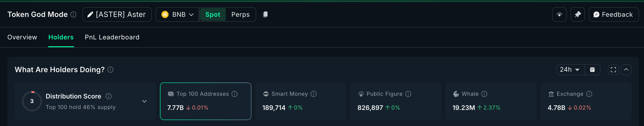Expand the panel to fullscreen
This screenshot has width=644, height=126.
click(613, 70)
